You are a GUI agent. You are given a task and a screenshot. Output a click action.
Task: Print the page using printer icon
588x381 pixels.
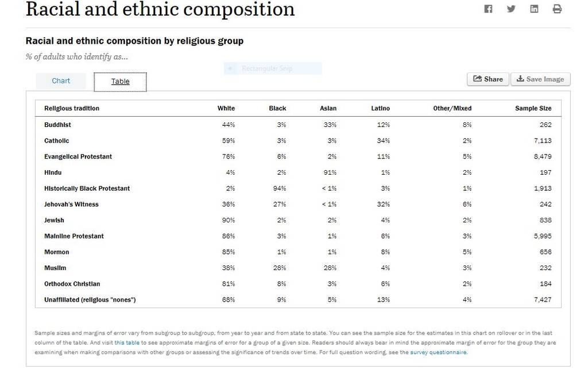[x=557, y=9]
